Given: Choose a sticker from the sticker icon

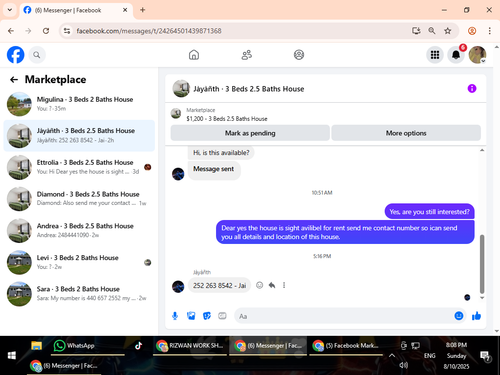Looking at the screenshot, I should [207, 316].
